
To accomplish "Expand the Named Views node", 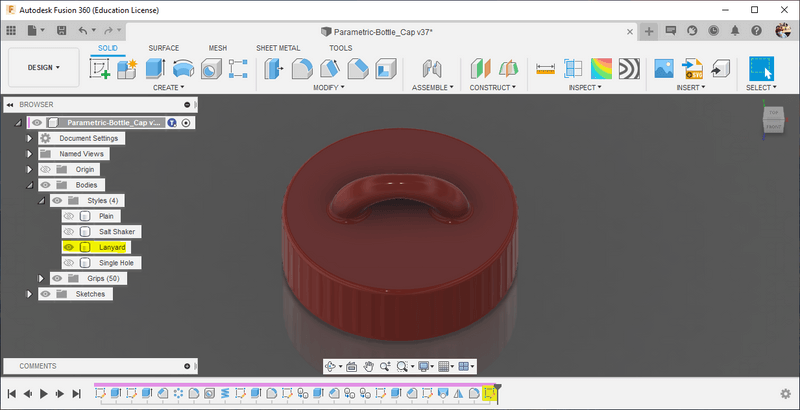I will (30, 153).
